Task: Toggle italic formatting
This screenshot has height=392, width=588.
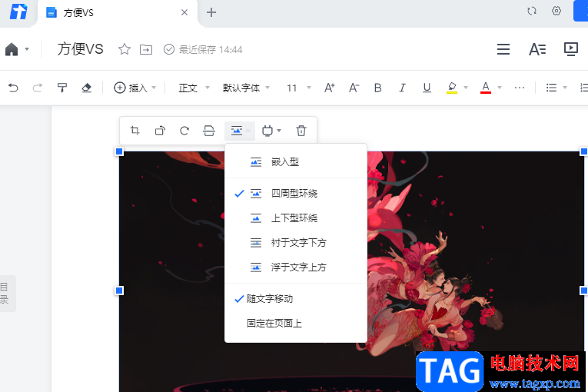Action: (402, 88)
